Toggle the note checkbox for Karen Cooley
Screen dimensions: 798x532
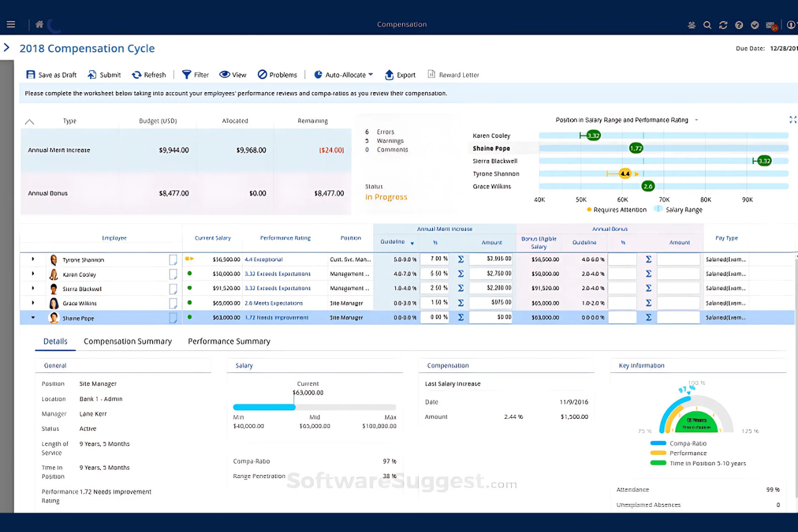(173, 274)
